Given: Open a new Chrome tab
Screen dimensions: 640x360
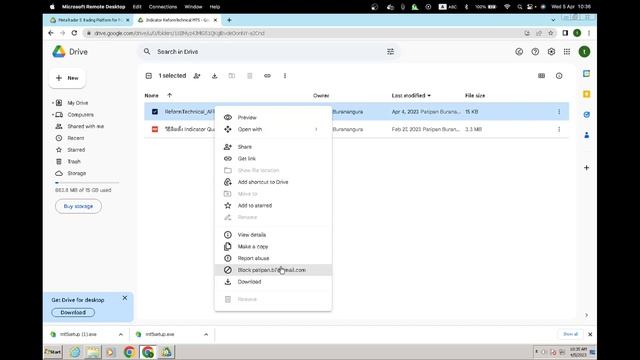Looking at the screenshot, I should point(229,20).
